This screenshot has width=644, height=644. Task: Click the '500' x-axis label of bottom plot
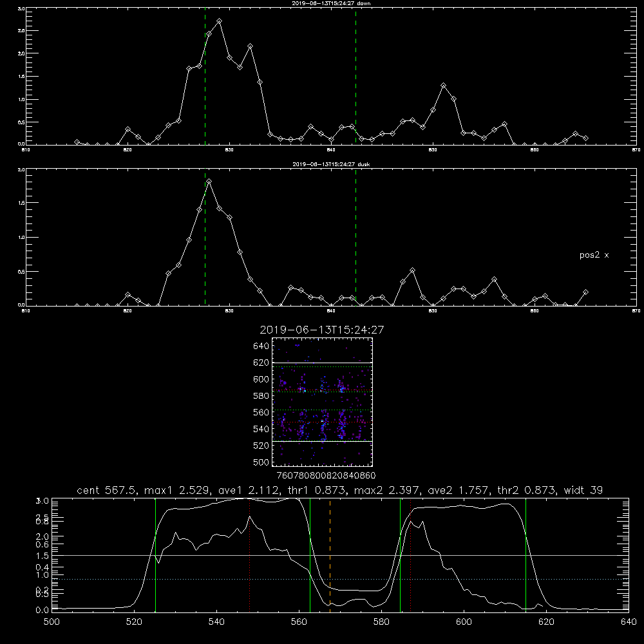(52, 622)
